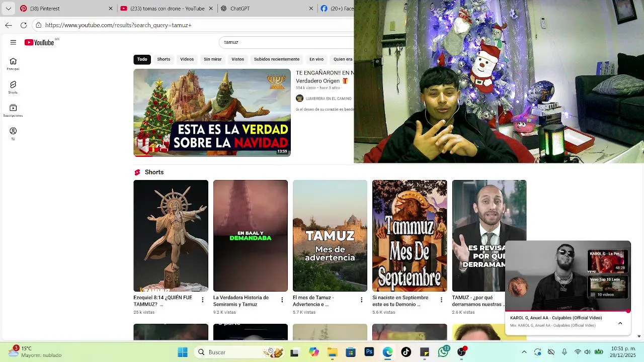Show hidden system tray icons
Viewport: 644px width, 362px height.
tap(524, 352)
